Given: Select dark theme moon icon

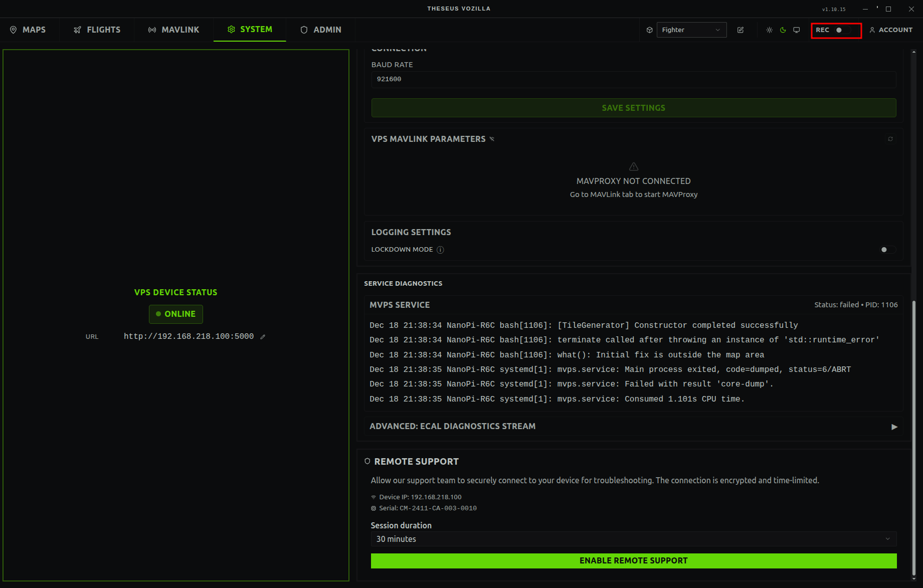Looking at the screenshot, I should (783, 30).
